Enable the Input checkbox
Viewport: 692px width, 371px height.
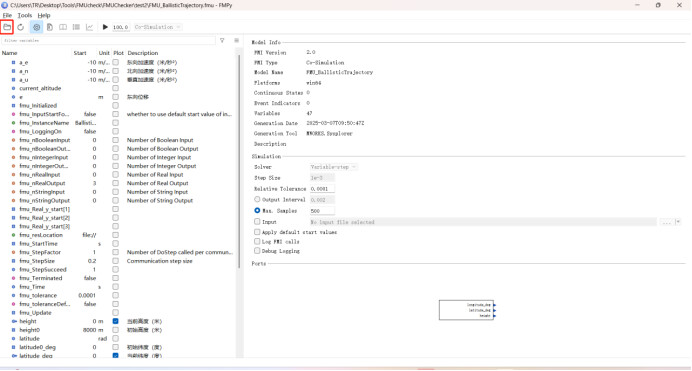coord(257,221)
